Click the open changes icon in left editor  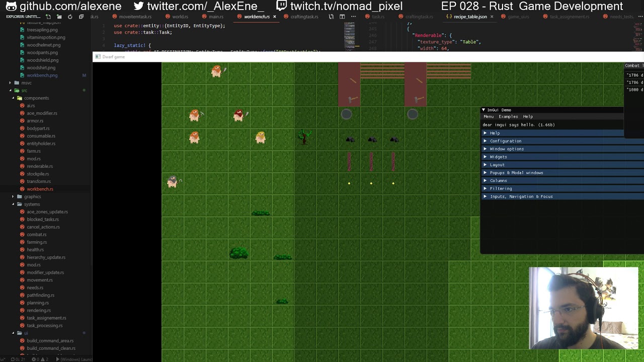tap(331, 17)
